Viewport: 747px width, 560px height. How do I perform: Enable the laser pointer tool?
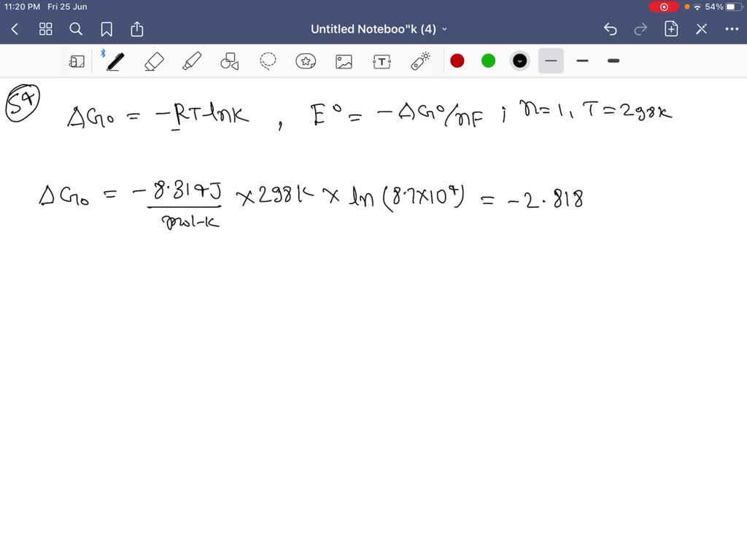[419, 61]
